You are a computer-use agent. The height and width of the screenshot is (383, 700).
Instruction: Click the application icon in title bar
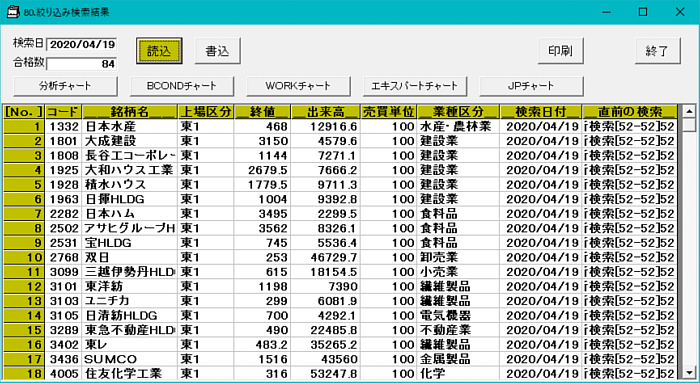pos(13,12)
